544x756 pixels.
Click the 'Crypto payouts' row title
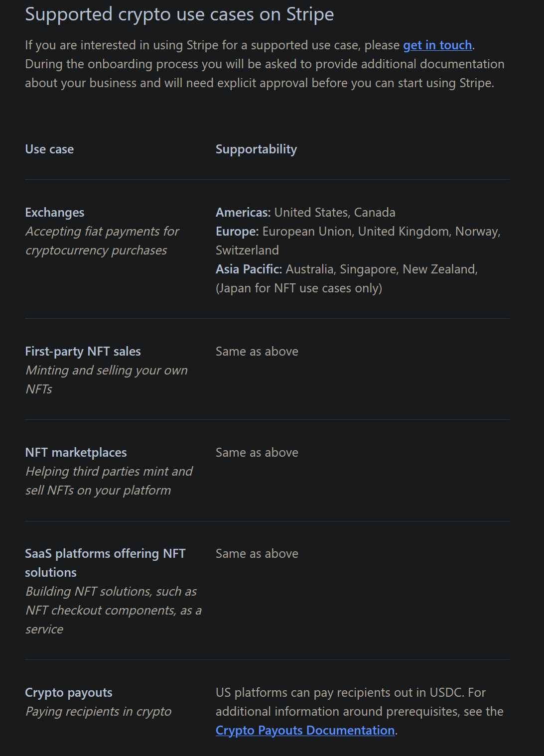(x=69, y=693)
